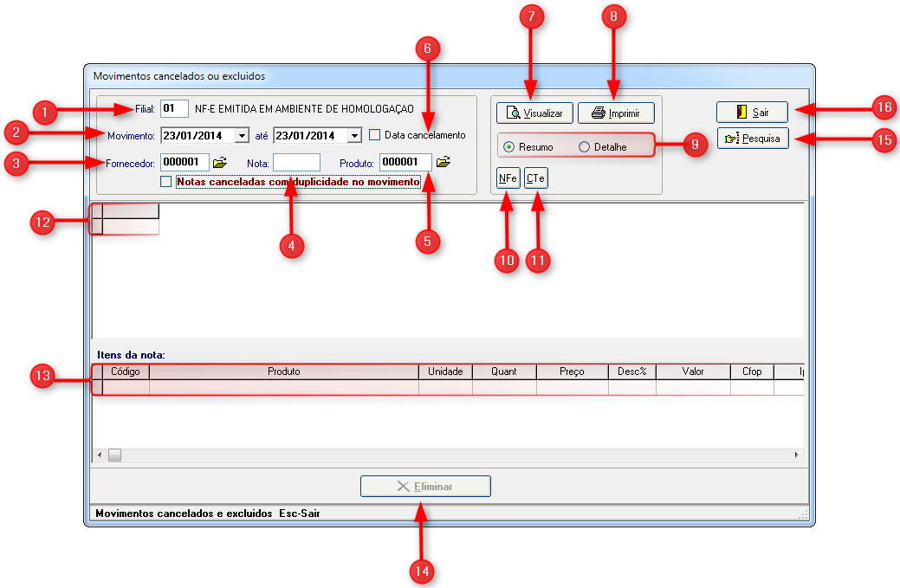900x588 pixels.
Task: Enable Notas canceladas com duplicidade checkbox
Action: [165, 181]
